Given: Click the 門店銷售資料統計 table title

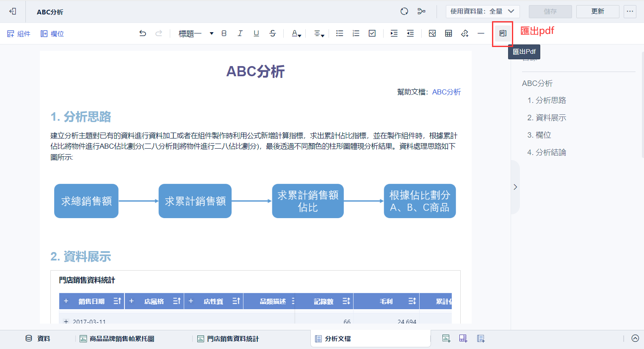Looking at the screenshot, I should 87,280.
